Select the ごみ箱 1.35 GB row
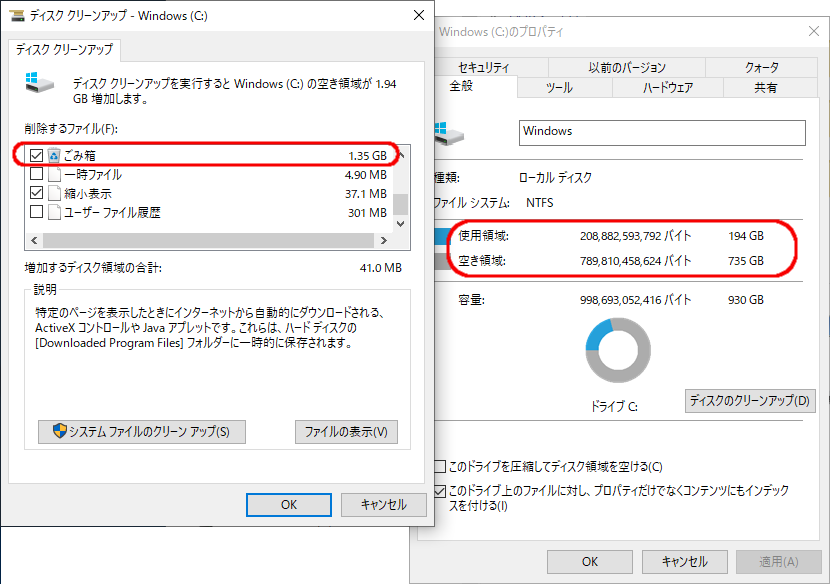The image size is (830, 584). [x=209, y=156]
